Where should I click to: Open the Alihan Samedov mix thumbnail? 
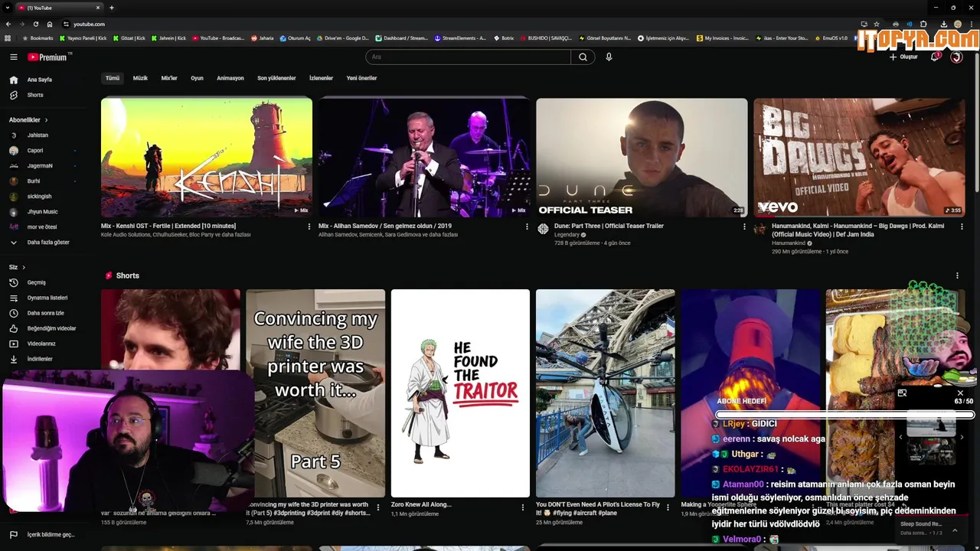(424, 158)
